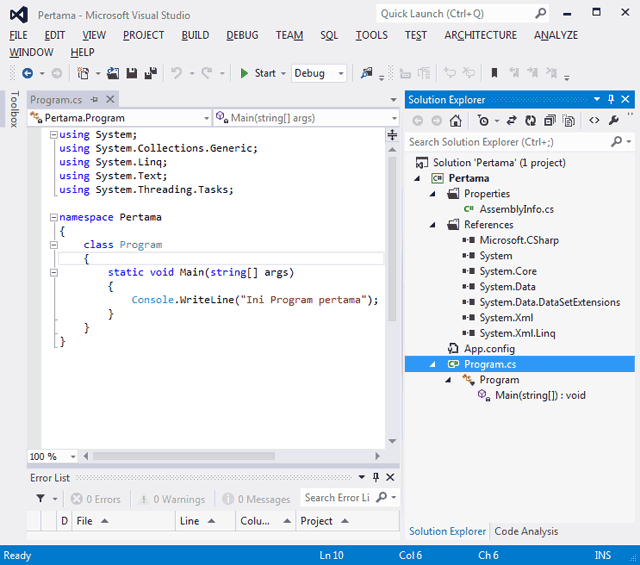The image size is (640, 565).
Task: Click the editor vertical scrollbar thumb
Action: [392, 239]
